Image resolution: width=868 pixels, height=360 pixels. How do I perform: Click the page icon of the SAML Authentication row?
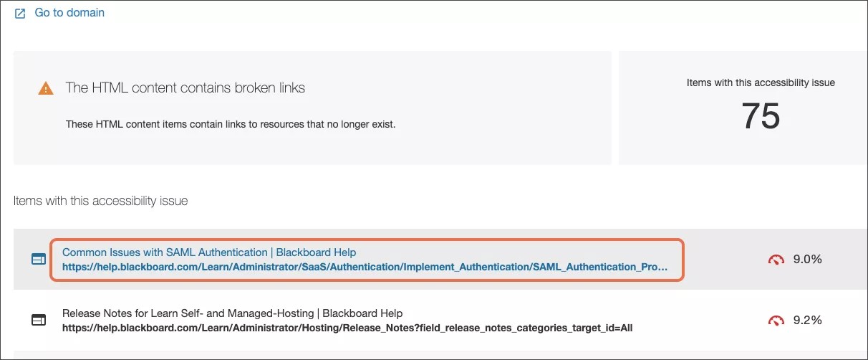pyautogui.click(x=39, y=260)
